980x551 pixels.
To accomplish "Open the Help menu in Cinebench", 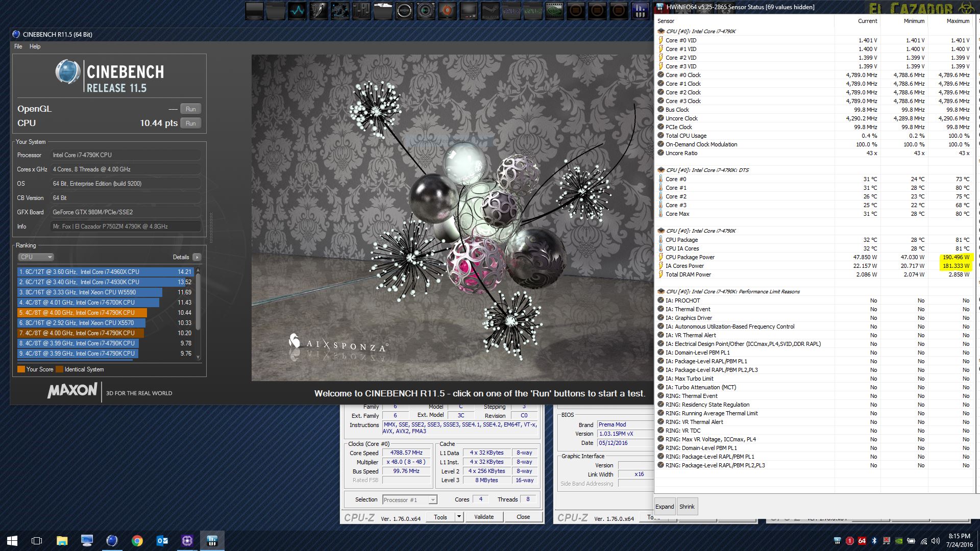I will point(35,46).
